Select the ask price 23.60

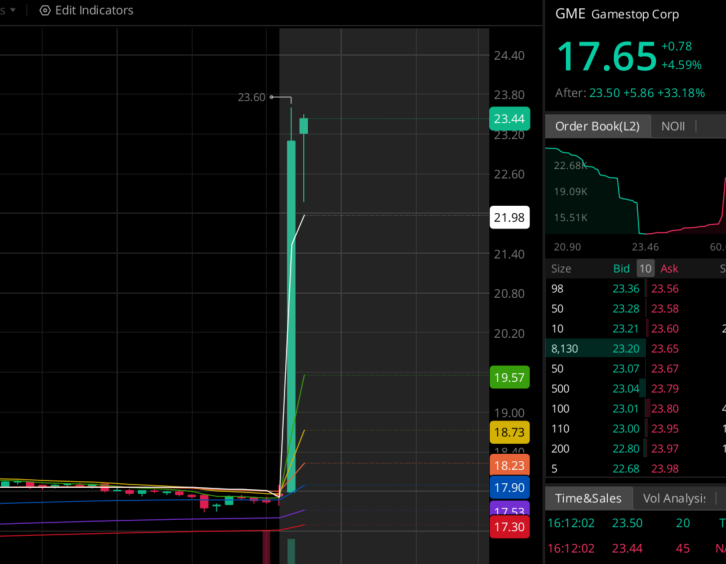(665, 329)
